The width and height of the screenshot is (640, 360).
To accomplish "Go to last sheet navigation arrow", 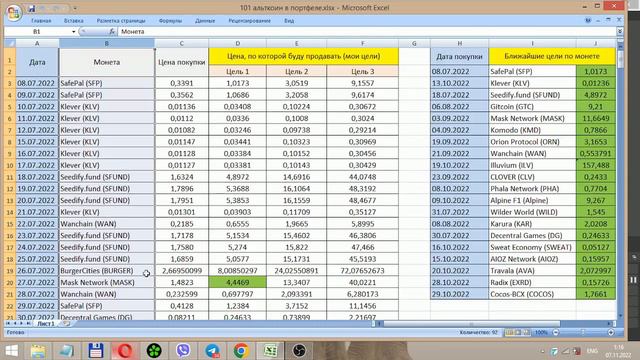I will [28, 323].
